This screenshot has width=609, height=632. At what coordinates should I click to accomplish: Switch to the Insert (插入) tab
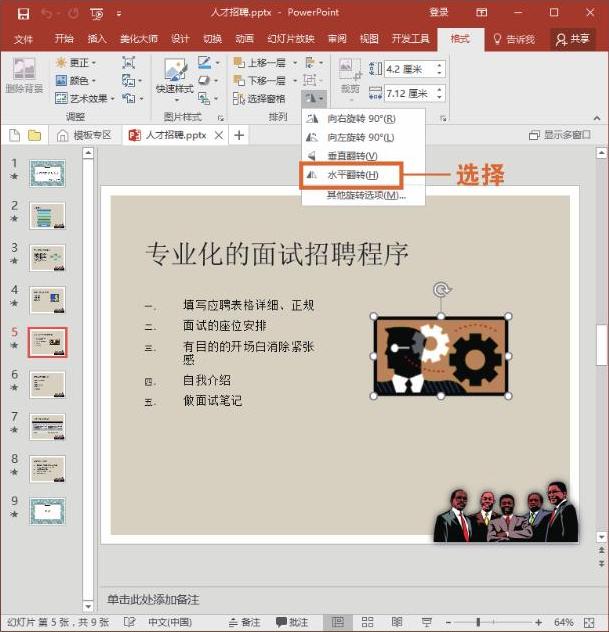point(97,39)
